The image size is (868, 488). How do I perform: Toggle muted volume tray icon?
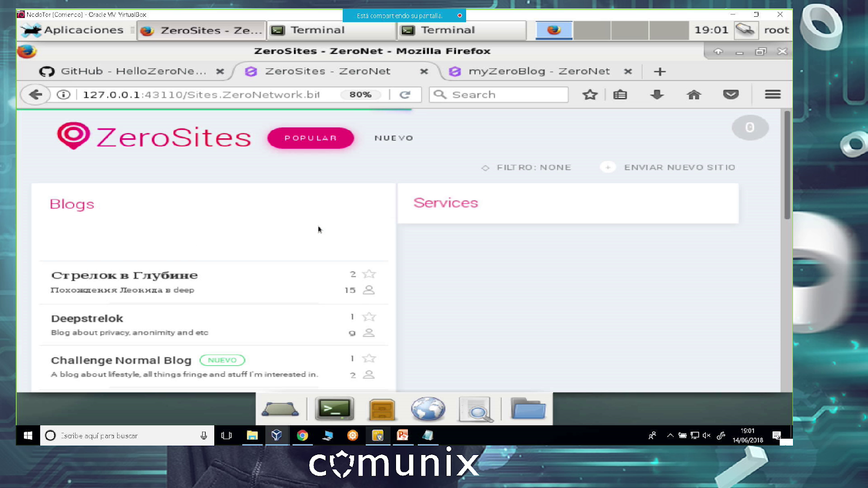tap(706, 435)
